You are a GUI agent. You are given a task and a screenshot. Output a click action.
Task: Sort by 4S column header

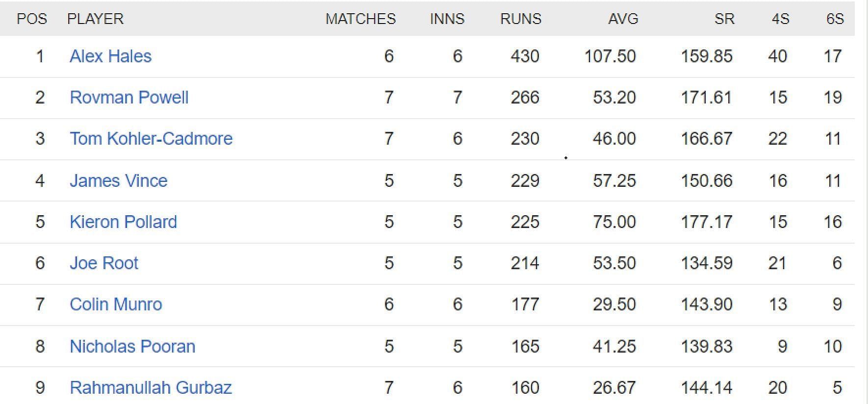point(780,19)
